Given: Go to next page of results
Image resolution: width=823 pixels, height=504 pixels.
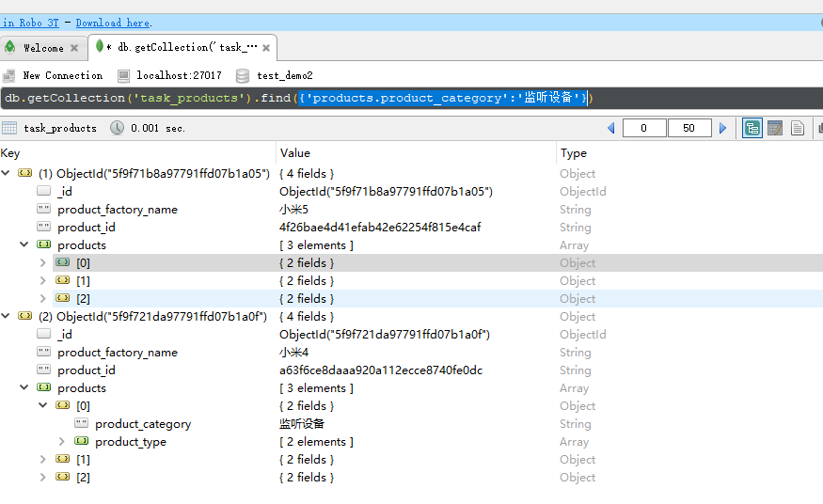Looking at the screenshot, I should (722, 128).
